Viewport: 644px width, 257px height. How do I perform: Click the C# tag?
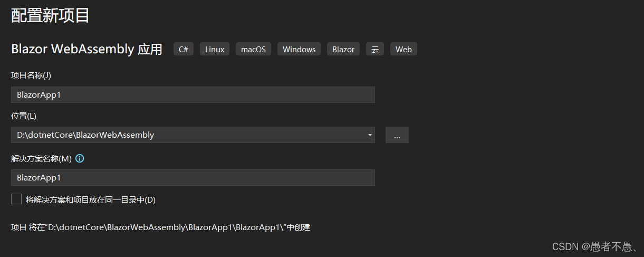point(184,50)
